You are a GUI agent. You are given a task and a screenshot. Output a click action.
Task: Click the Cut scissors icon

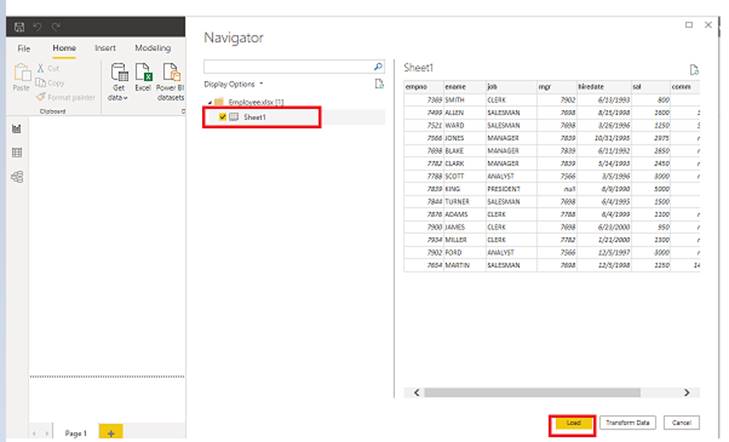[40, 68]
